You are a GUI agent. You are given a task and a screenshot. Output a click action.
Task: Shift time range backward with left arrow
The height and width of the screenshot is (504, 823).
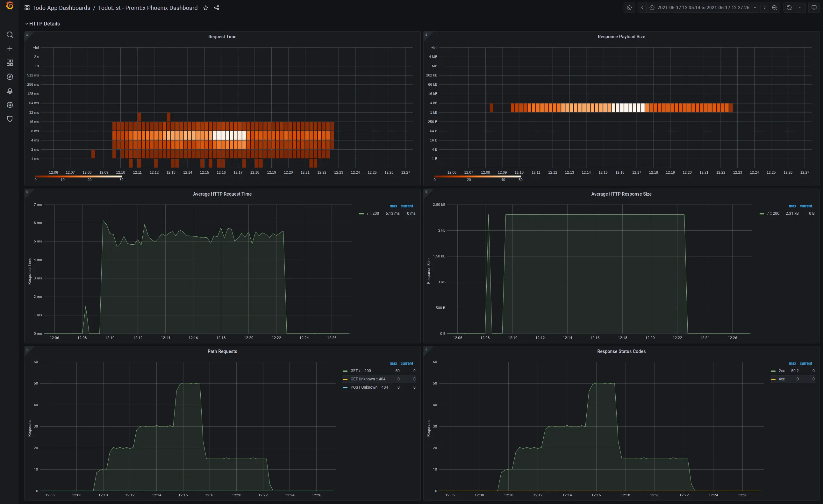tap(642, 8)
